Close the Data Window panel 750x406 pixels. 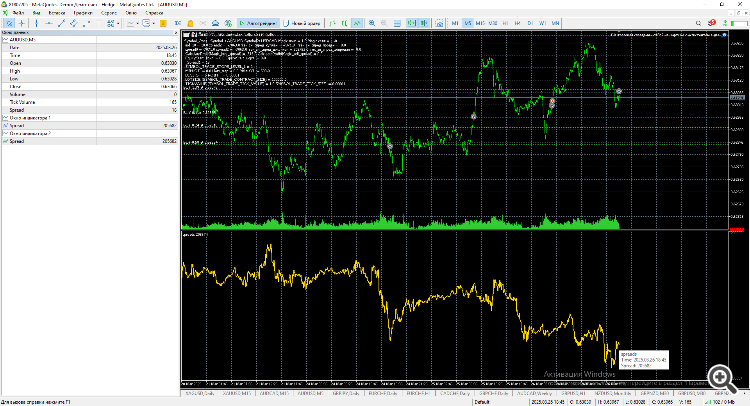click(176, 32)
